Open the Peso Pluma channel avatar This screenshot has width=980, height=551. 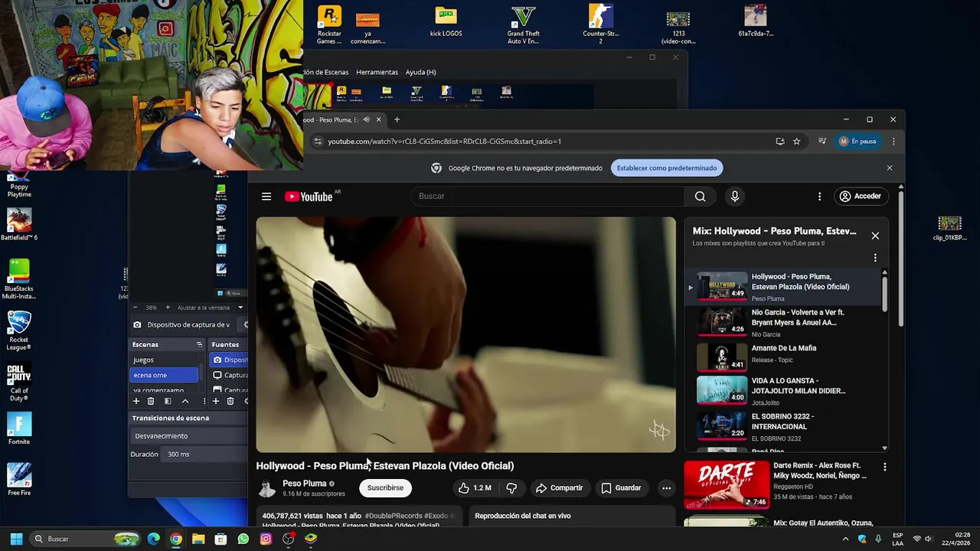pos(267,488)
